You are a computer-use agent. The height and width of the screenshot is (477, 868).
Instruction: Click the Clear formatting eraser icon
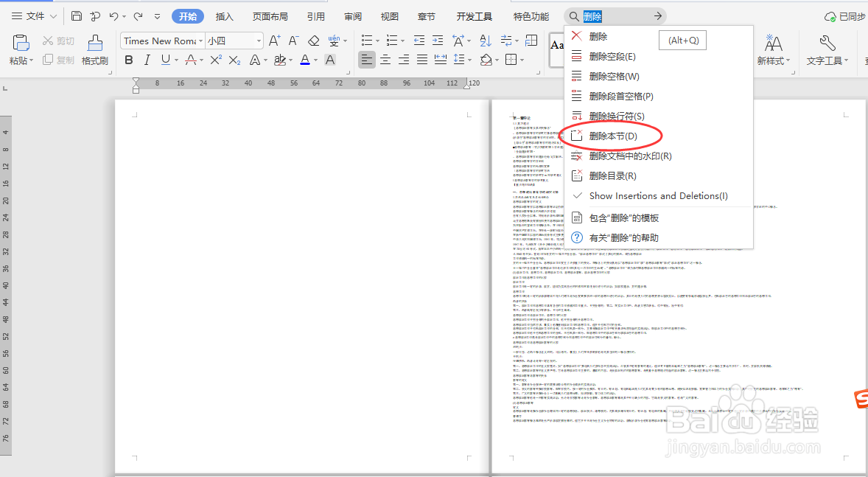coord(313,41)
